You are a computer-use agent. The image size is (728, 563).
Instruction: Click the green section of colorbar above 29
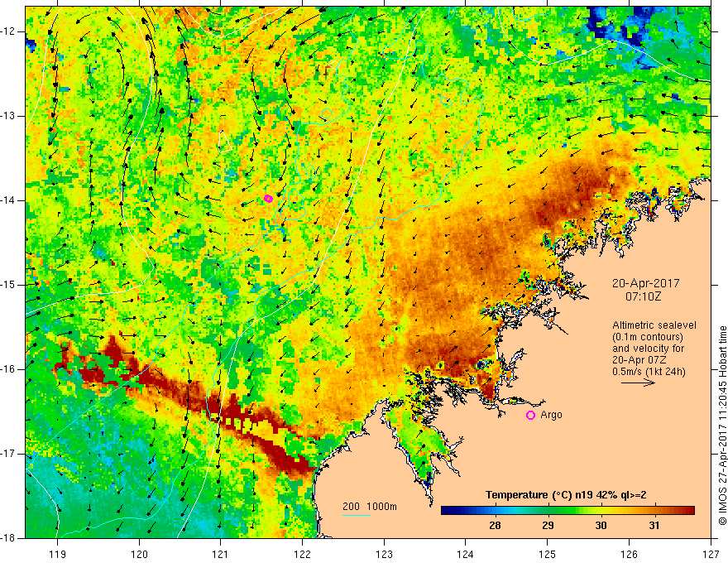[548, 511]
